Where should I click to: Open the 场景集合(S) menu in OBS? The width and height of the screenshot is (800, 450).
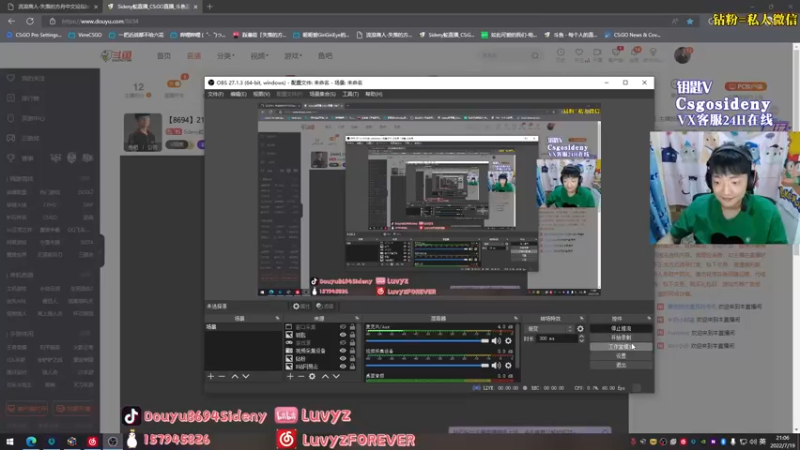tap(322, 94)
